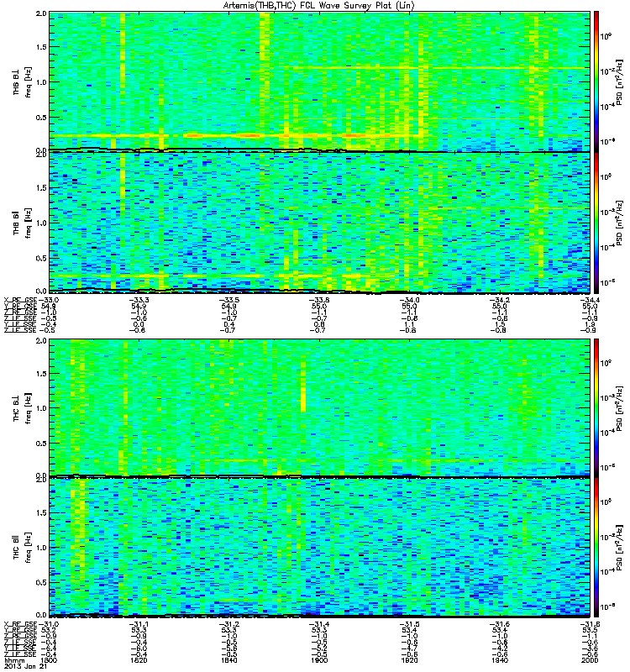
Task: Click the PSD color bar beside the THC B-perpendicular panel
Action: pyautogui.click(x=596, y=408)
